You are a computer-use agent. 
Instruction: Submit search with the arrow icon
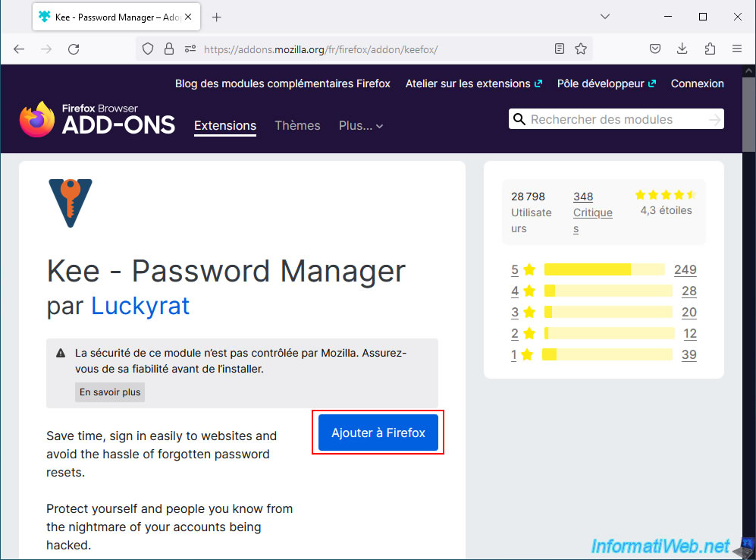coord(715,119)
